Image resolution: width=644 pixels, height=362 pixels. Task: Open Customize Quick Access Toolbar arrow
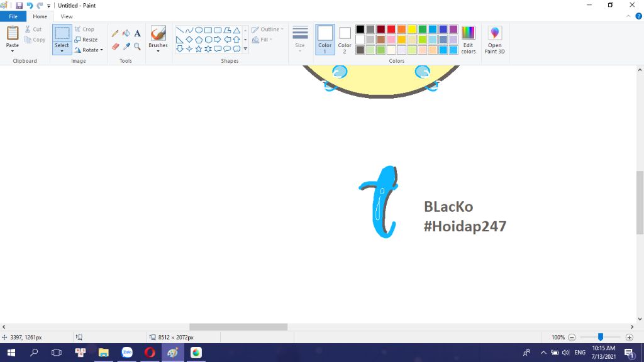(48, 6)
